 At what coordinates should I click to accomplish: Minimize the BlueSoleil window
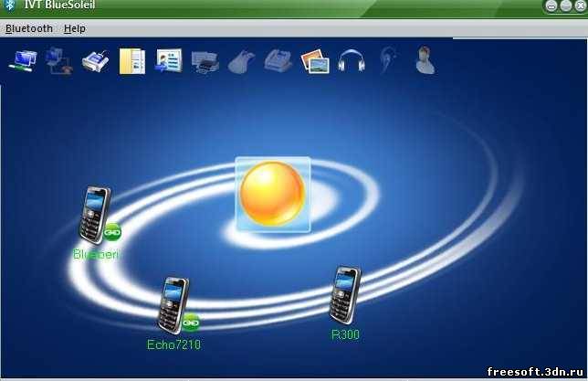[551, 5]
